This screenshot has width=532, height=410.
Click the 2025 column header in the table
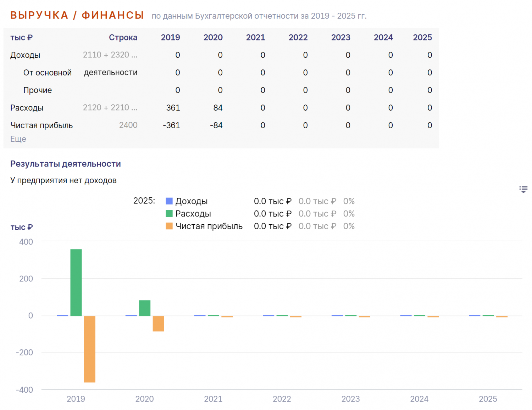coord(422,38)
